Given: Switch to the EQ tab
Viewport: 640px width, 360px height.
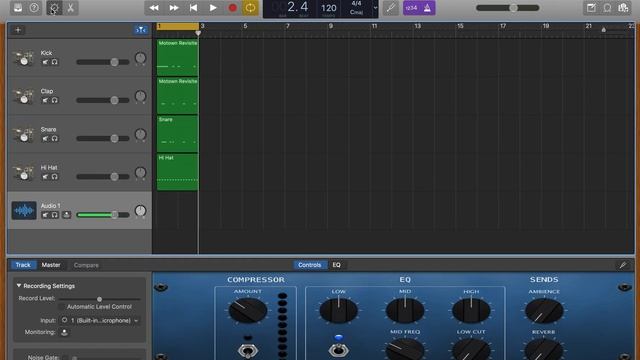Looking at the screenshot, I should [x=336, y=265].
